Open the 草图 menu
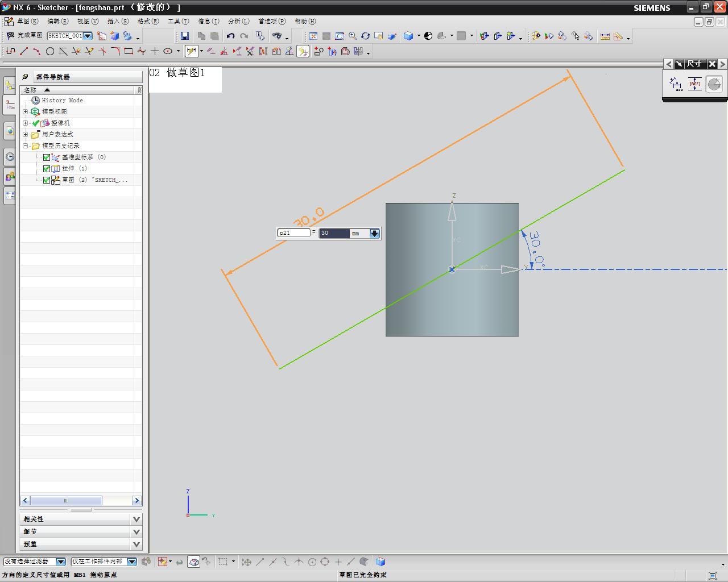The image size is (728, 582). [27, 22]
